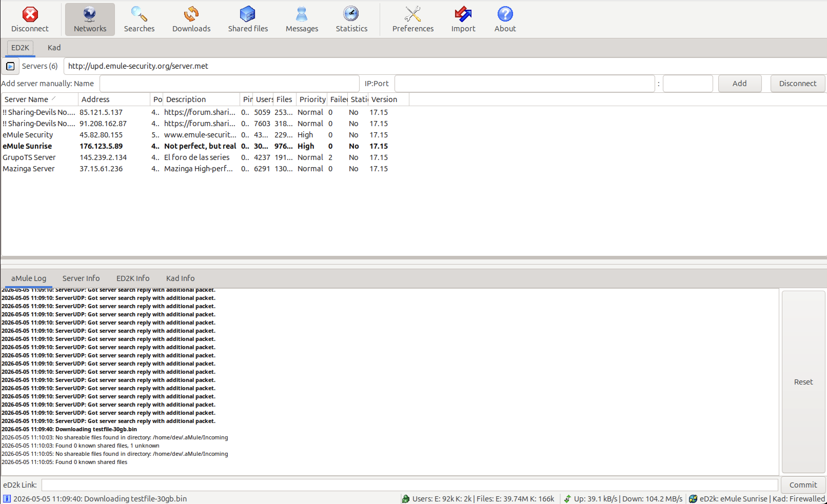Switch to the ED2K tab

pyautogui.click(x=20, y=48)
